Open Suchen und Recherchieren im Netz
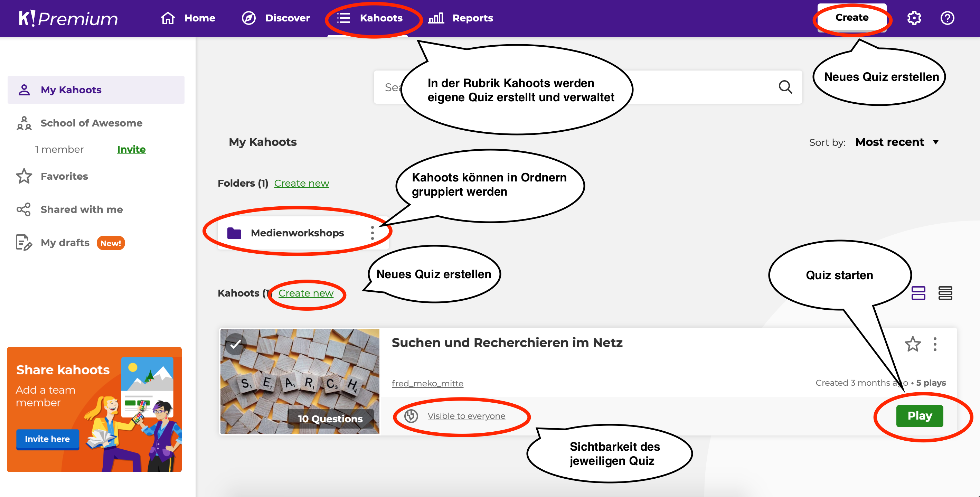980x497 pixels. (x=507, y=343)
